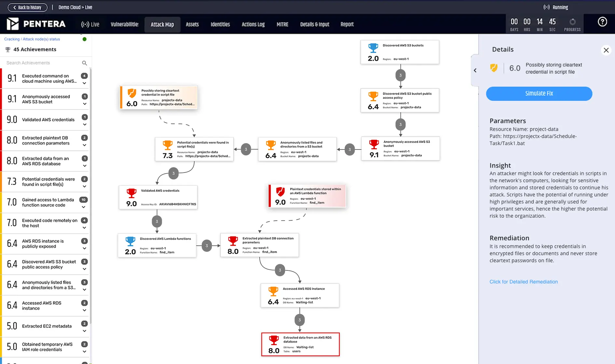615x364 pixels.
Task: Expand Extracted data from AWS RDS achievement
Action: tap(84, 166)
